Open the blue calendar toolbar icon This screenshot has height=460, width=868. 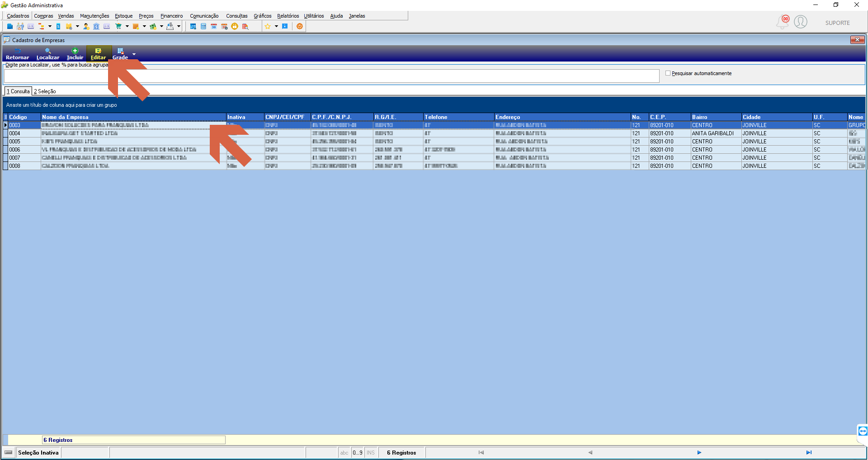click(193, 27)
